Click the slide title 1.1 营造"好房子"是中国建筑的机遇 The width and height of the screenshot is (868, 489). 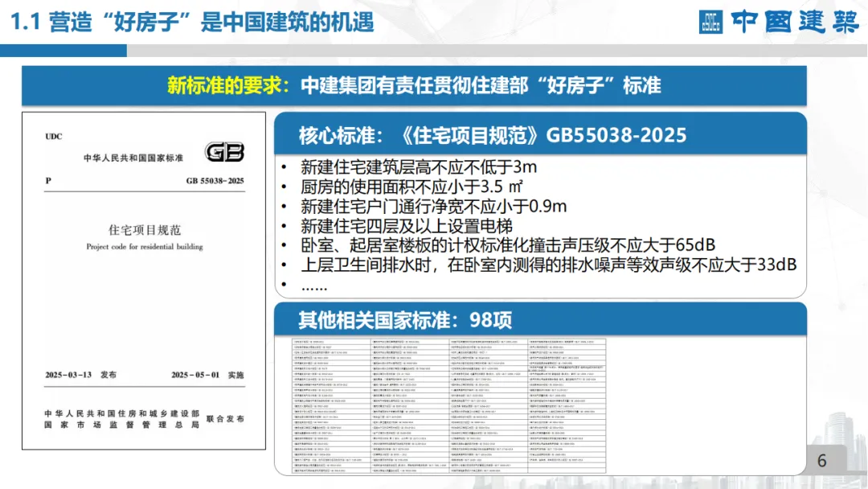click(x=193, y=23)
